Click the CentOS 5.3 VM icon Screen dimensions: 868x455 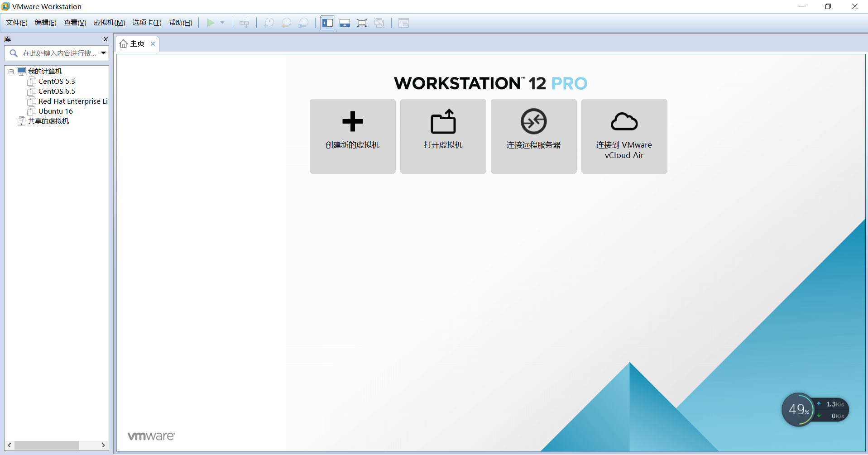[32, 81]
